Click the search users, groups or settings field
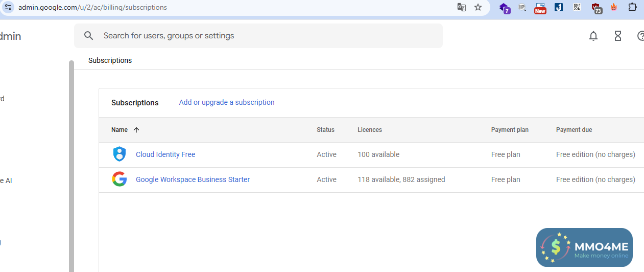Viewport: 644px width, 272px height. coord(266,36)
